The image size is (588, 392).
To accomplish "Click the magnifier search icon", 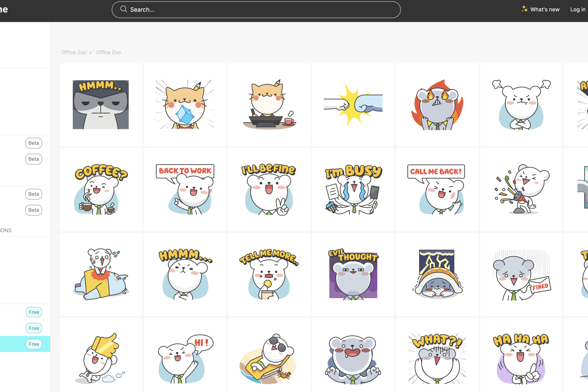I will tap(123, 9).
